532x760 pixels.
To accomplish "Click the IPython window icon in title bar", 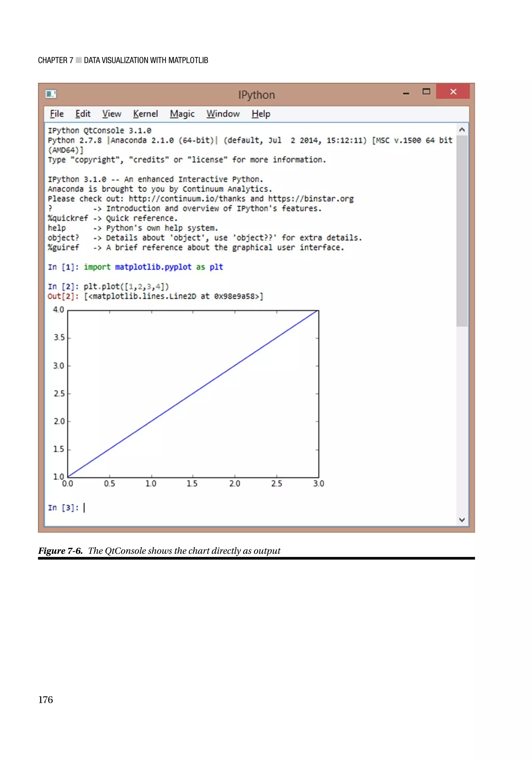I will [51, 94].
